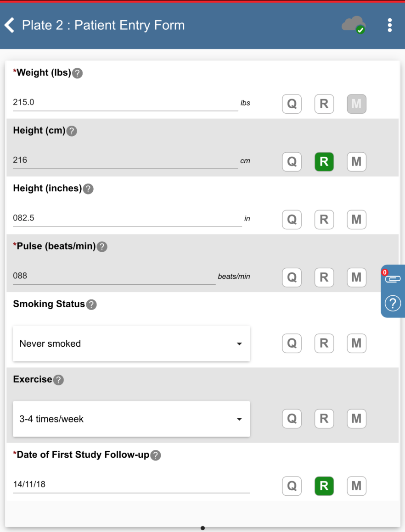
Task: Expand the Smoking Status dropdown
Action: tap(131, 344)
